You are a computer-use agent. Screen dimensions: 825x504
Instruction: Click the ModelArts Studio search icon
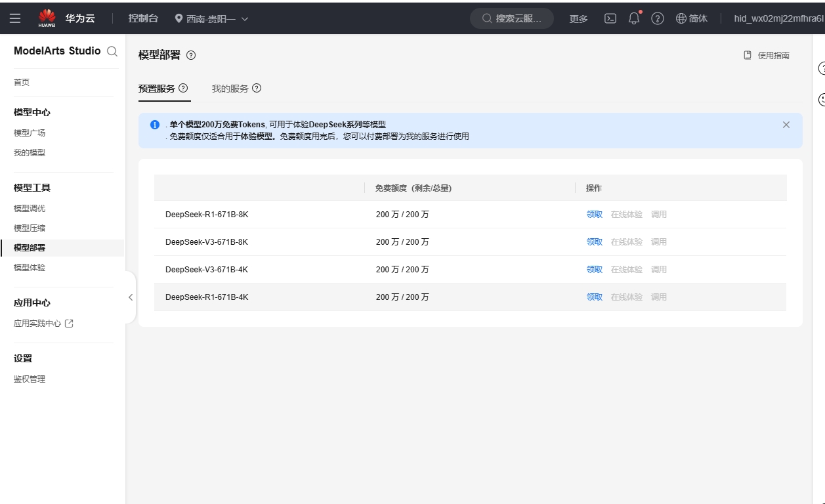(x=112, y=51)
